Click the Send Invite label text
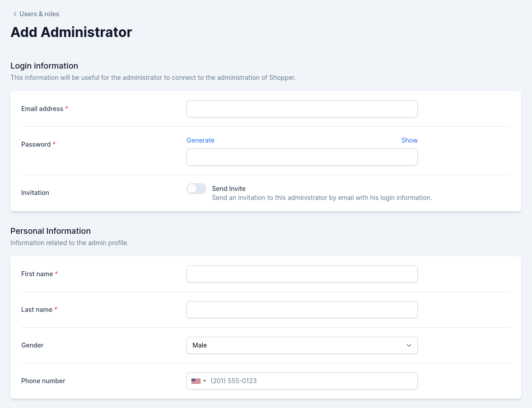 pyautogui.click(x=229, y=189)
